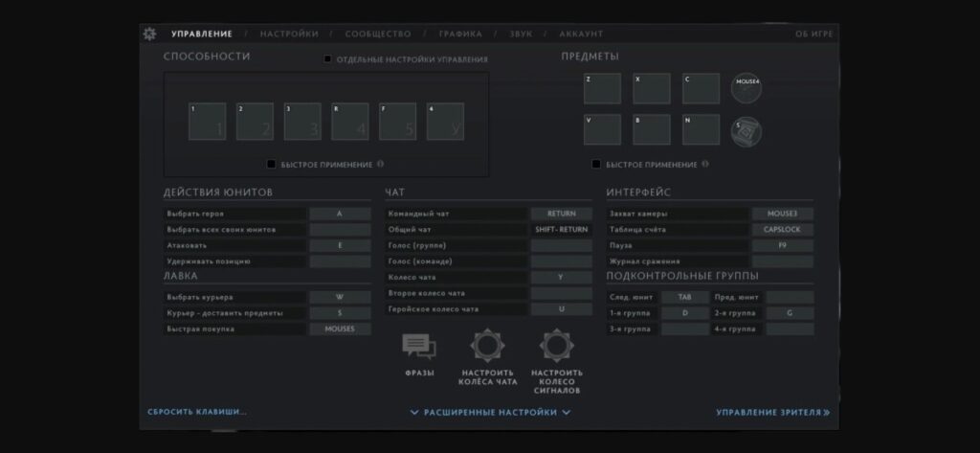The width and height of the screenshot is (980, 453).
Task: Toggle Быстрое применение checkbox under items
Action: [x=596, y=165]
